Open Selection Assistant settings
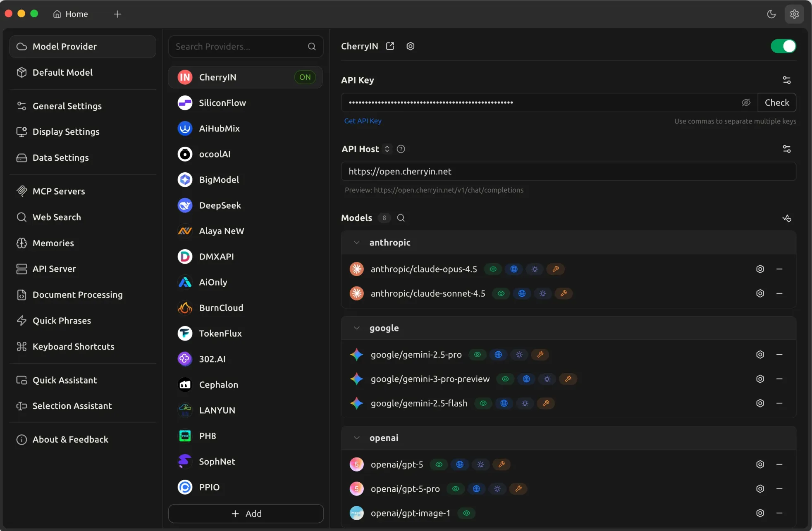 click(83, 406)
